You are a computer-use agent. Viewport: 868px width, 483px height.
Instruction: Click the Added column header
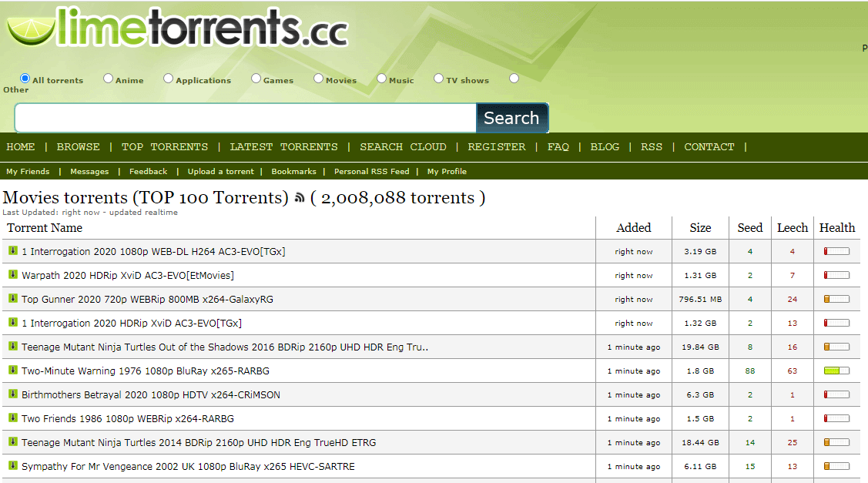tap(634, 228)
